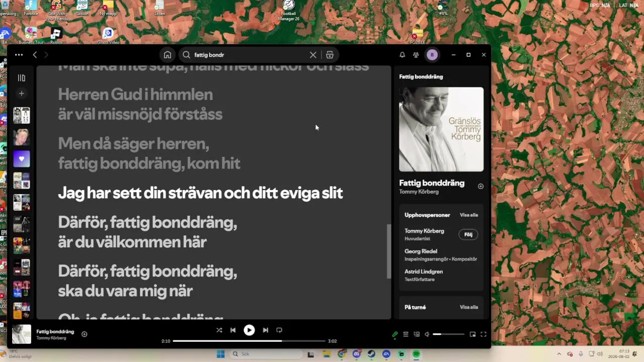Adjust the Spotify volume slider
Image resolution: width=644 pixels, height=362 pixels.
[x=449, y=334]
